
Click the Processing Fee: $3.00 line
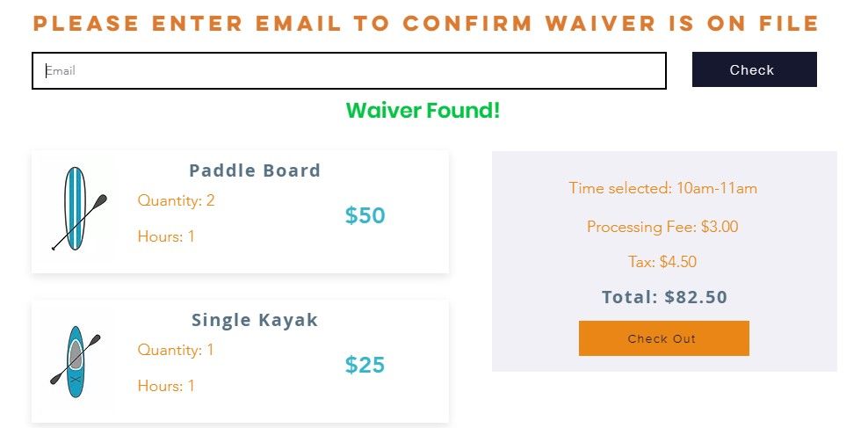(x=662, y=227)
